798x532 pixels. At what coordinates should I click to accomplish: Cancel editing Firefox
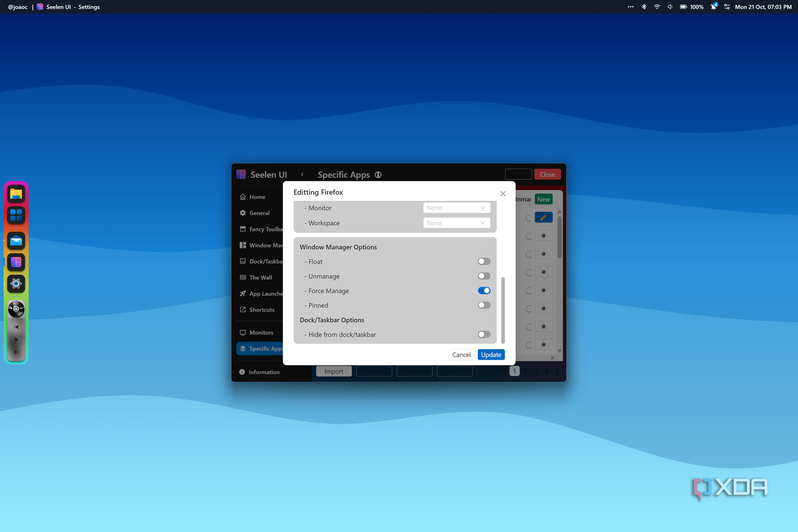461,355
